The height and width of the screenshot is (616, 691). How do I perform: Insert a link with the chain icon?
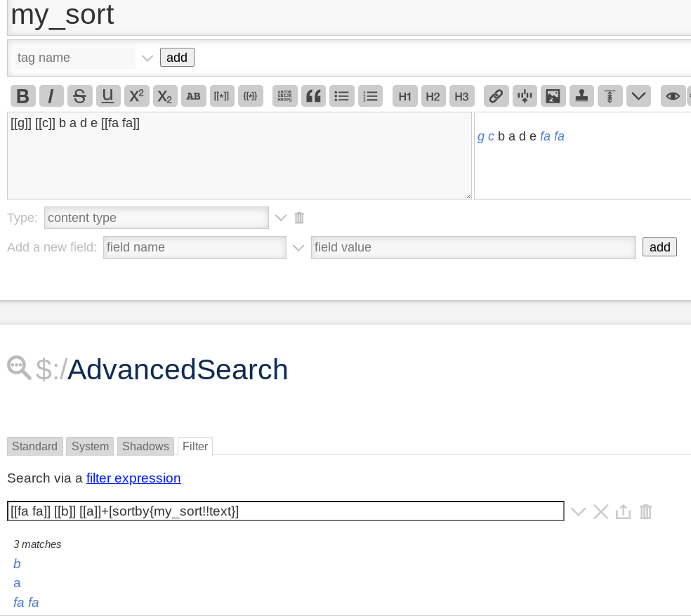(x=496, y=96)
